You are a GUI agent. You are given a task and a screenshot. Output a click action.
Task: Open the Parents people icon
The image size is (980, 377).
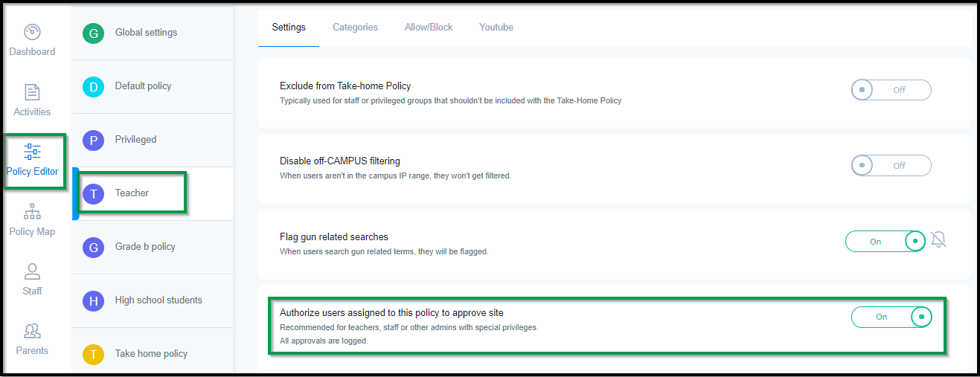[x=32, y=331]
